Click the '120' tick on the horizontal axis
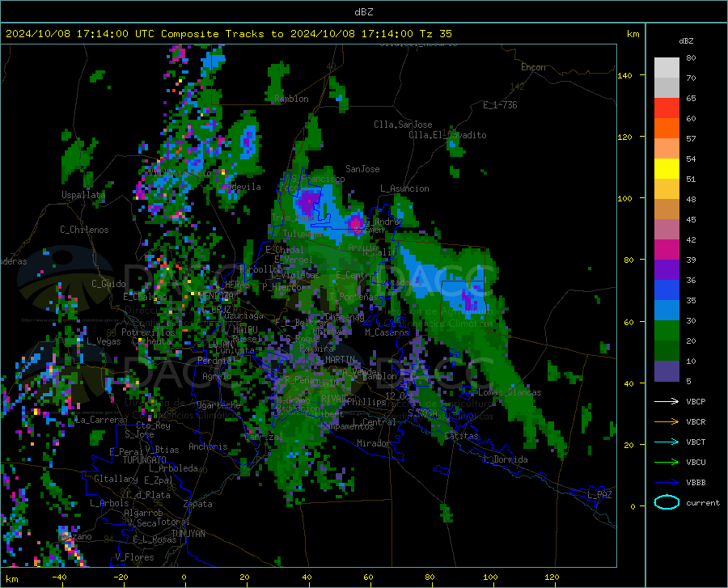The image size is (728, 588). pyautogui.click(x=552, y=577)
